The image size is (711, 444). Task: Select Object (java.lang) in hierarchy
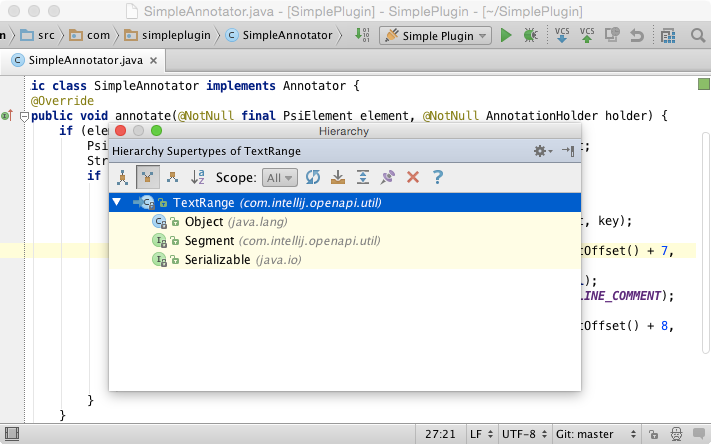[345, 222]
